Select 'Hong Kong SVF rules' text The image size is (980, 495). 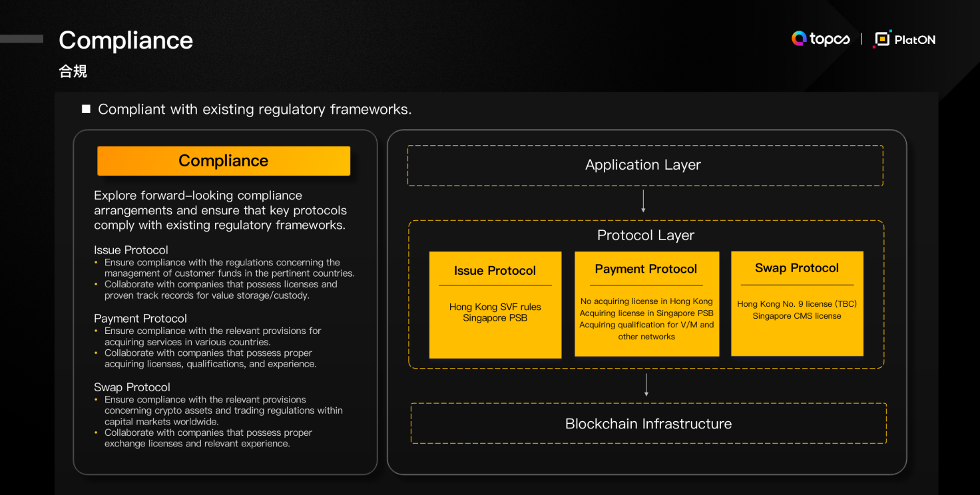(x=495, y=307)
